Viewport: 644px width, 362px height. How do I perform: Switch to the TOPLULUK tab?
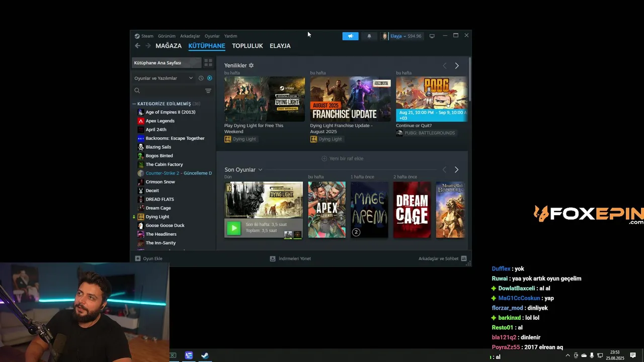(248, 46)
